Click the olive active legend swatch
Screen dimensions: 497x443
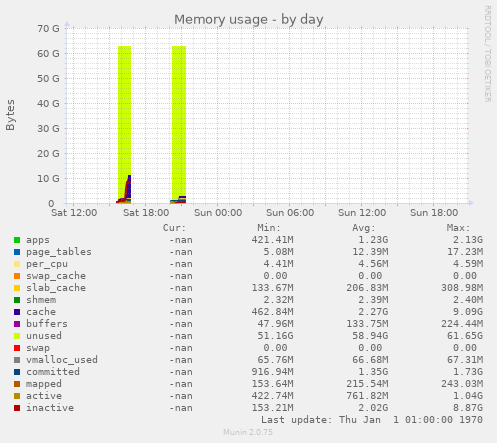point(17,396)
